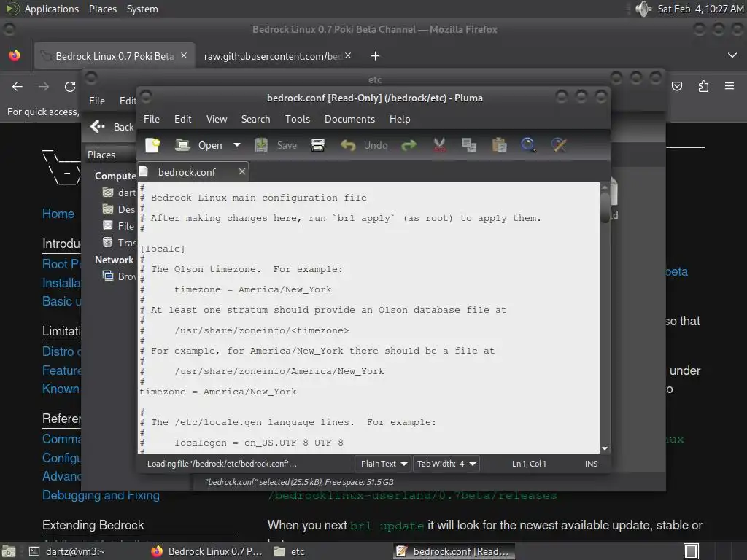This screenshot has height=560, width=747.
Task: Open Pluma File menu
Action: 152,119
